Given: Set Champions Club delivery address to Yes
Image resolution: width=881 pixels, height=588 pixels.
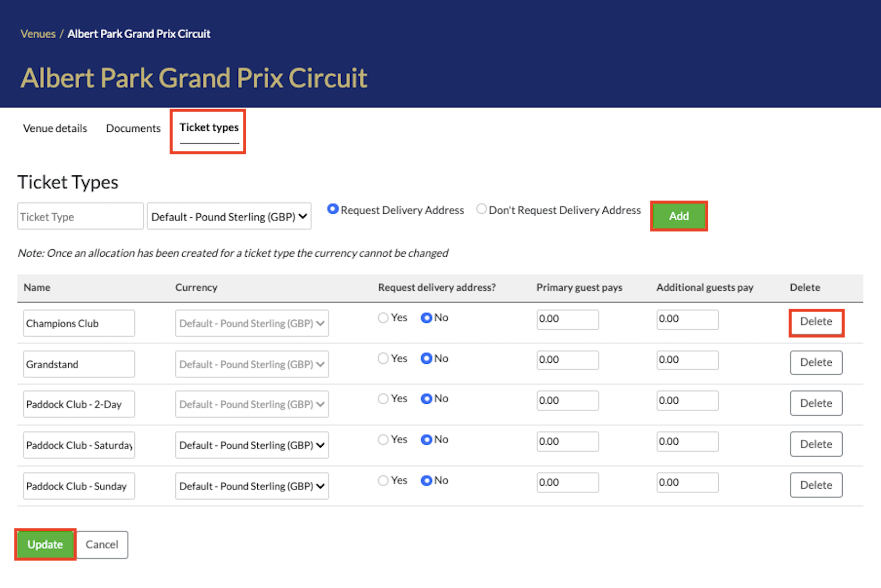Looking at the screenshot, I should point(383,318).
